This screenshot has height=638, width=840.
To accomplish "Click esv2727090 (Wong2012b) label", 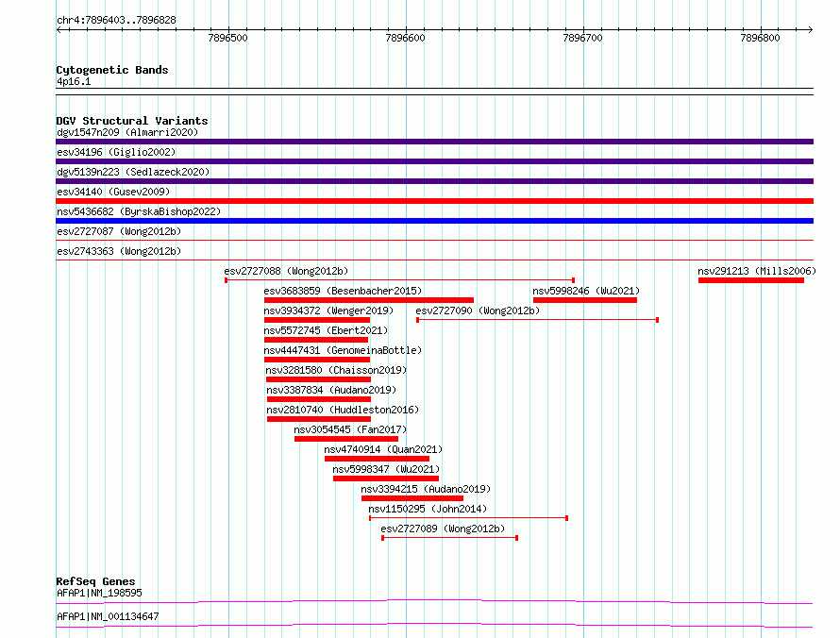I will coord(478,311).
